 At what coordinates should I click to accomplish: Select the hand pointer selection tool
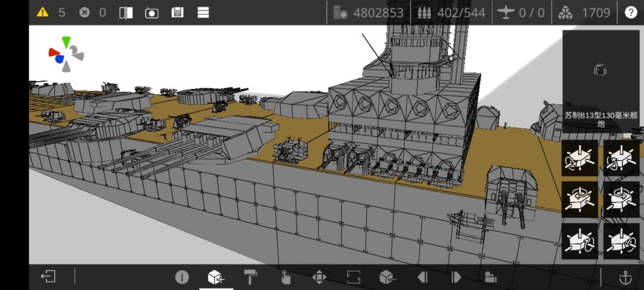[x=286, y=277]
